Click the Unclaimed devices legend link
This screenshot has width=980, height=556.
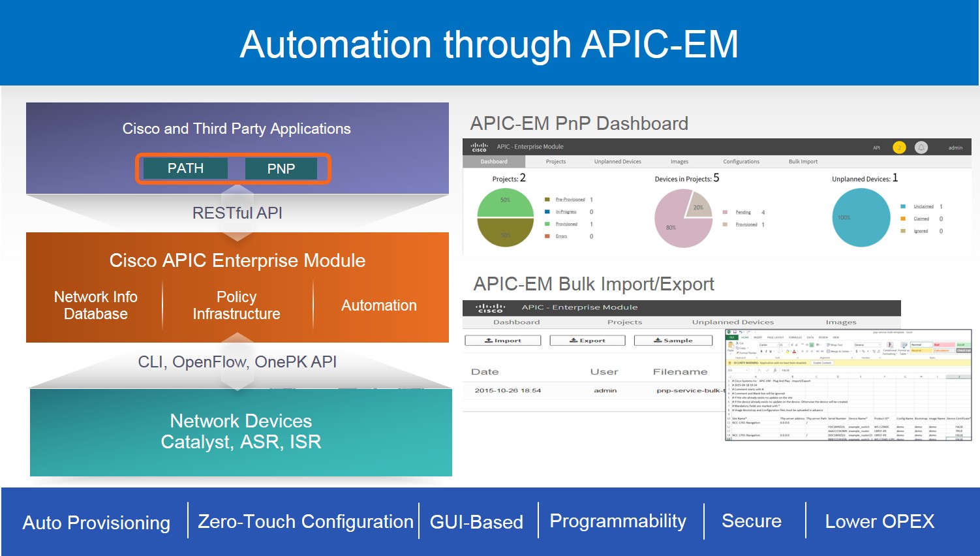point(923,207)
